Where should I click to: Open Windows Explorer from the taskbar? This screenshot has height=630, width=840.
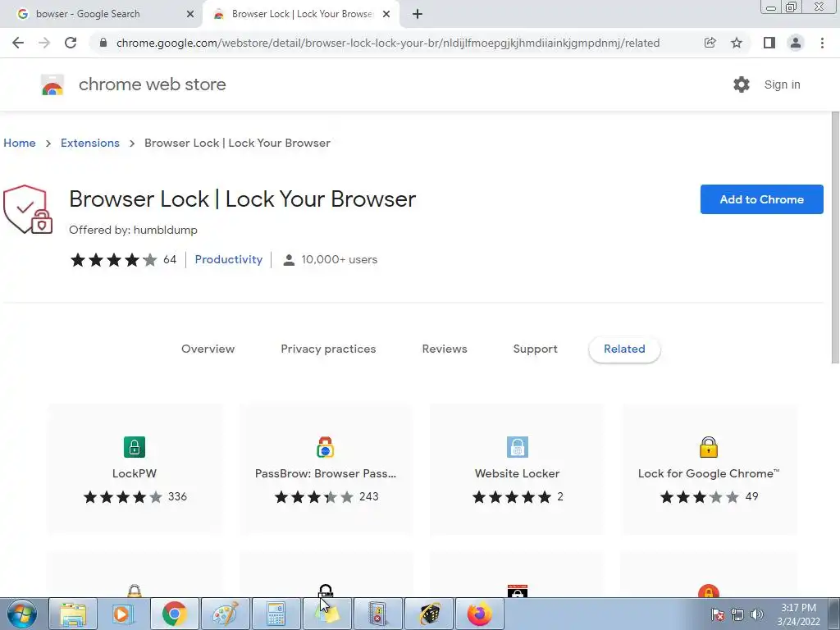(x=73, y=614)
